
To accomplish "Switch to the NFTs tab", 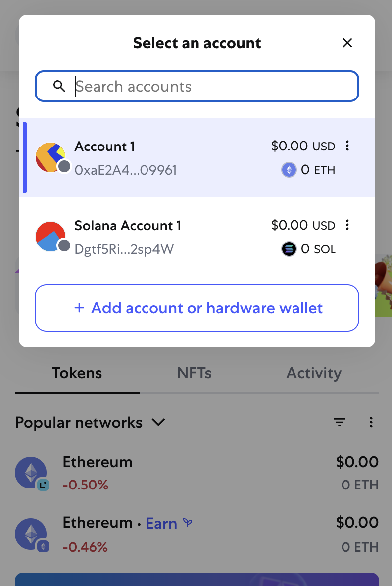I will (x=195, y=373).
